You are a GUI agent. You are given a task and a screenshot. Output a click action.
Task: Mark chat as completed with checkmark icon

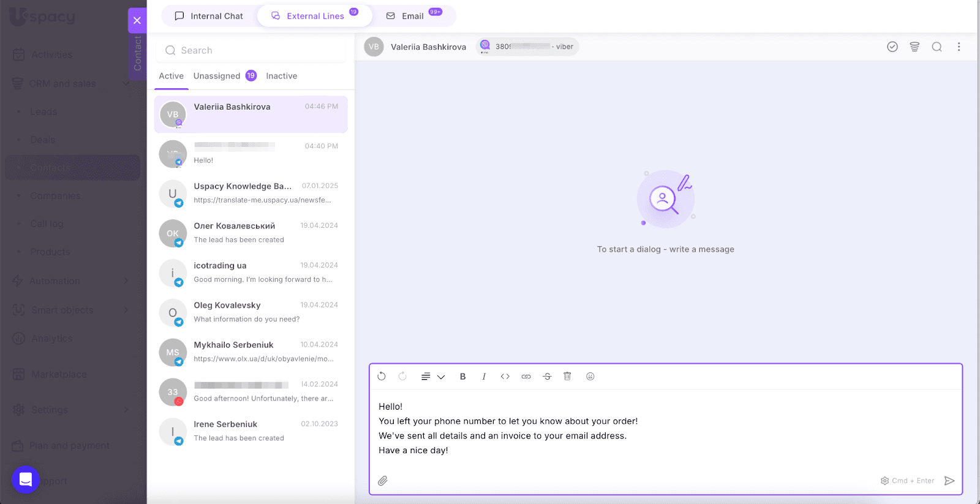point(892,47)
